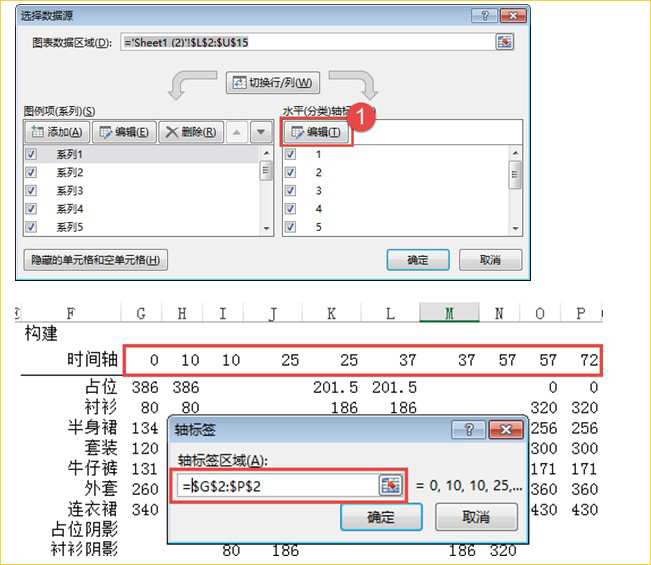
Task: Click the 占位阴影 row label
Action: tap(84, 529)
